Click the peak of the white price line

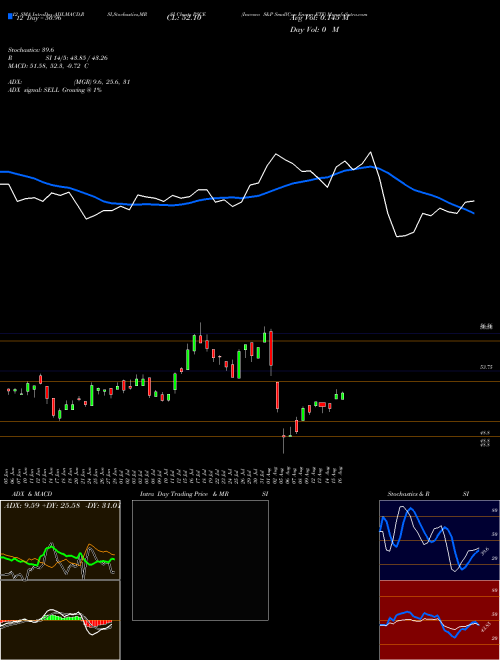371,152
